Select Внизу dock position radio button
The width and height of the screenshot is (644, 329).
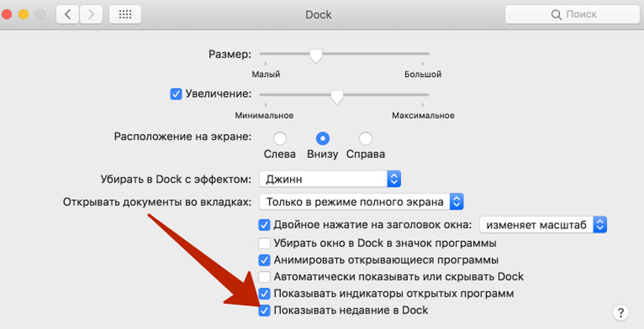click(x=323, y=139)
